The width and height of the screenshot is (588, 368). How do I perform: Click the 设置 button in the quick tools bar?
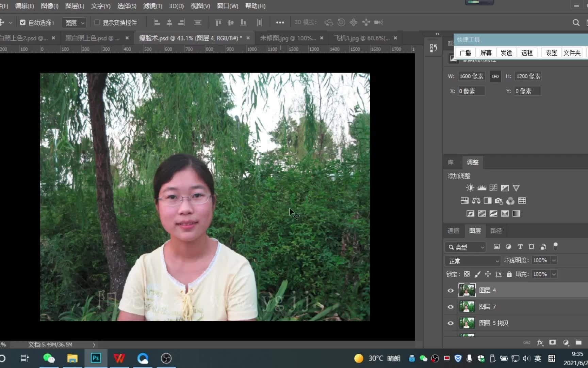551,52
